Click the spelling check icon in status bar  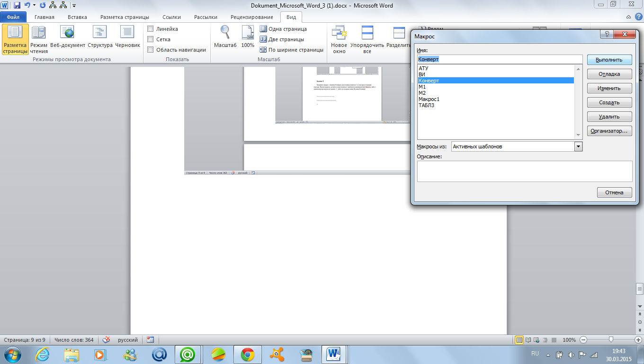[x=107, y=340]
